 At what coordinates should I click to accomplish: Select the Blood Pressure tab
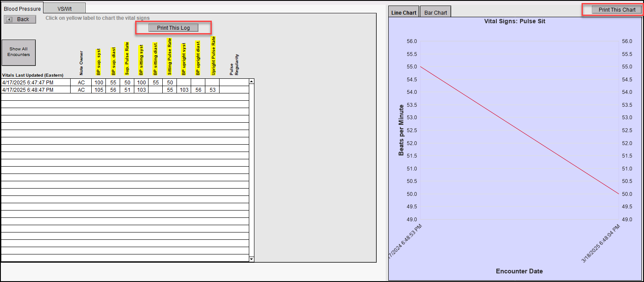coord(22,9)
